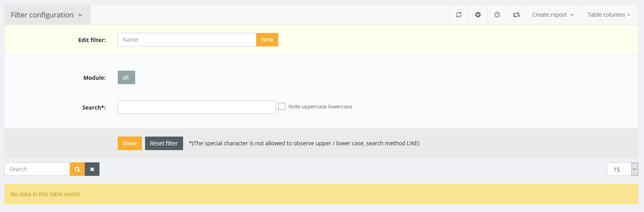This screenshot has width=644, height=212.
Task: Open the rows-per-page selector showing 15
Action: (622, 169)
